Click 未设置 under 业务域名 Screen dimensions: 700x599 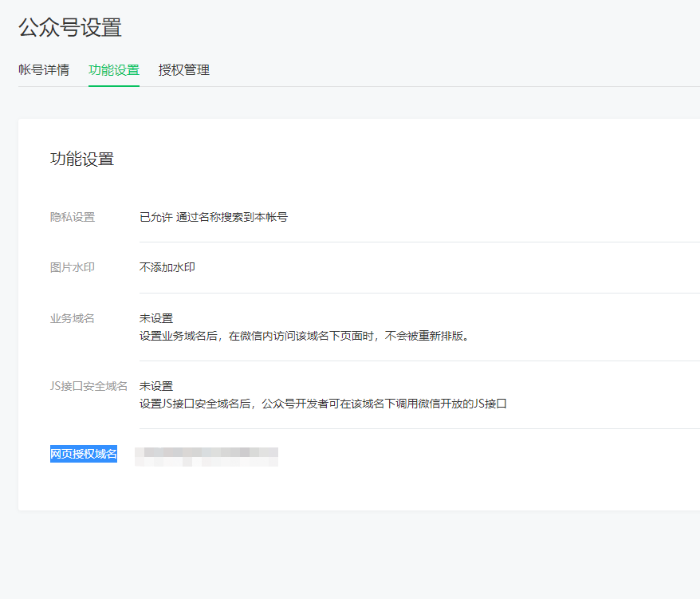click(x=156, y=318)
